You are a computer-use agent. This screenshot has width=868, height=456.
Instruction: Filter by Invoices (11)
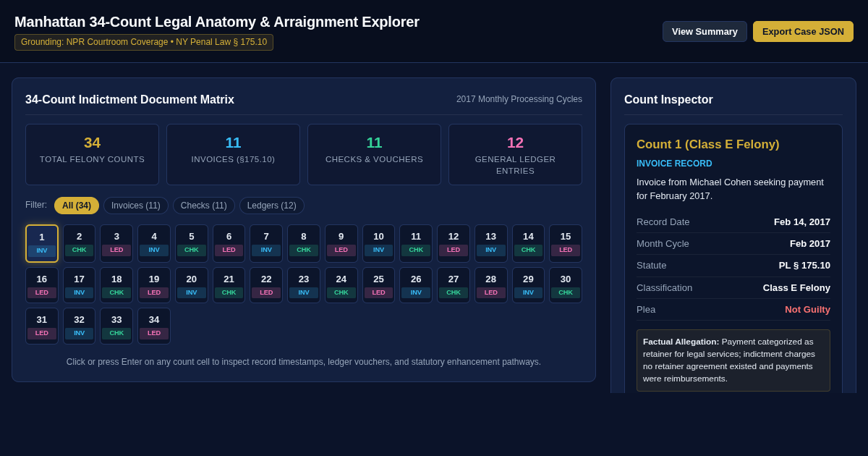pyautogui.click(x=136, y=206)
